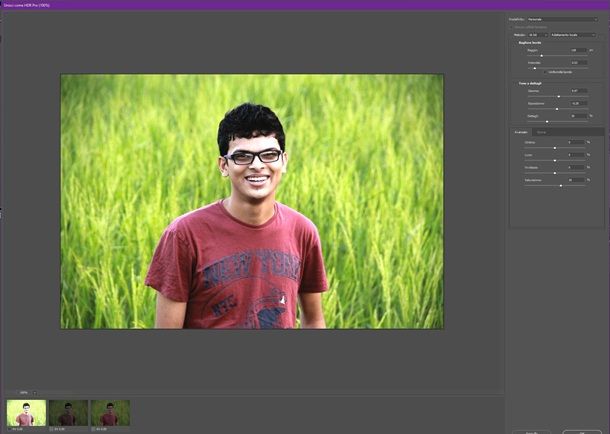Switch to the Avanzate tab
This screenshot has height=434, width=610.
tap(520, 131)
